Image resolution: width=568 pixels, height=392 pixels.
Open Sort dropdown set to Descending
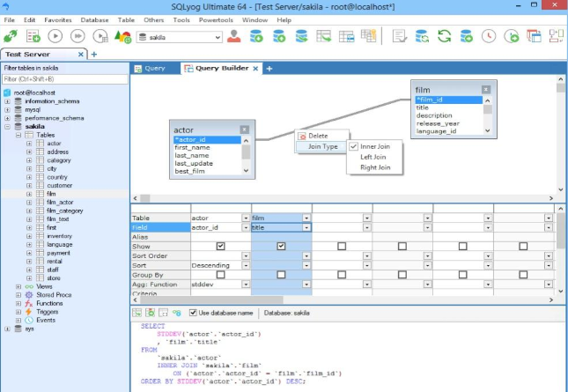pos(246,265)
